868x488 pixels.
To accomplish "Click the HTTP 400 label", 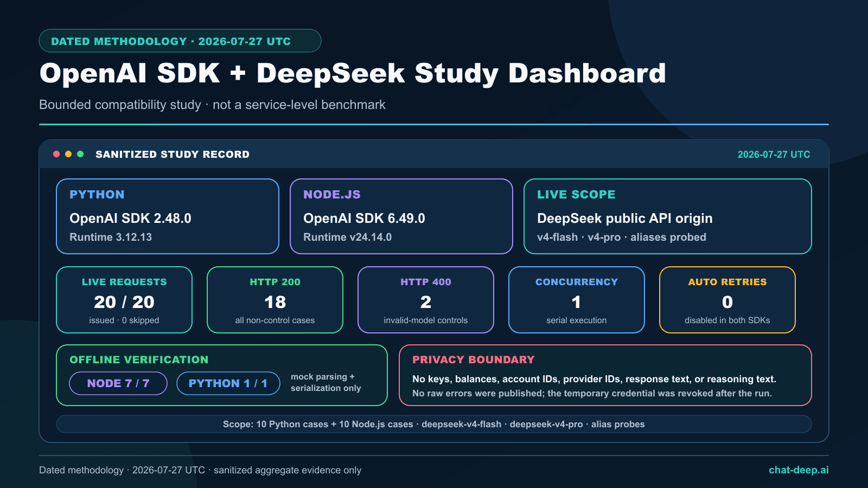I will pos(426,282).
